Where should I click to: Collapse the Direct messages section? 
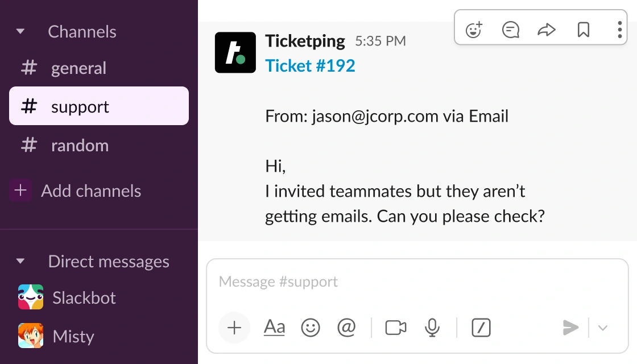point(20,261)
